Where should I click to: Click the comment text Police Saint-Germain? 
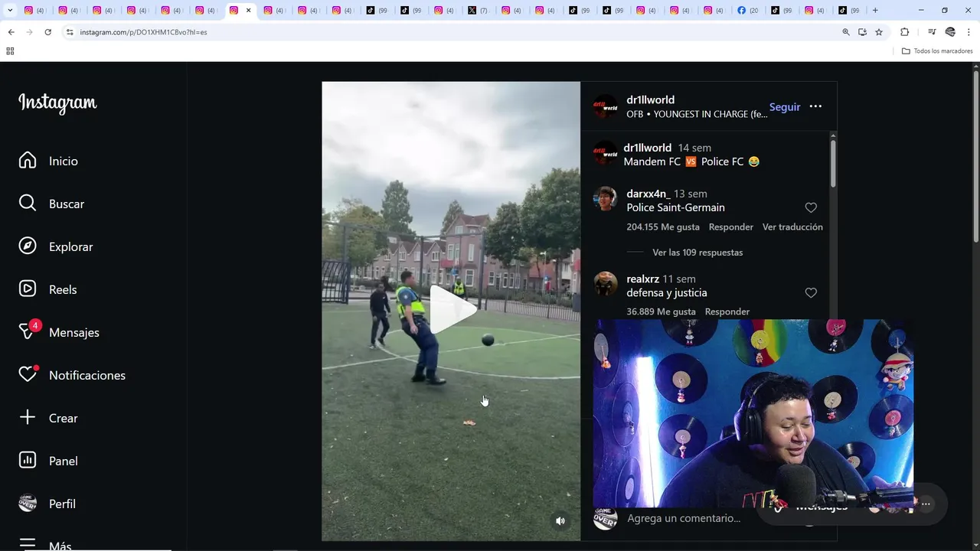675,207
